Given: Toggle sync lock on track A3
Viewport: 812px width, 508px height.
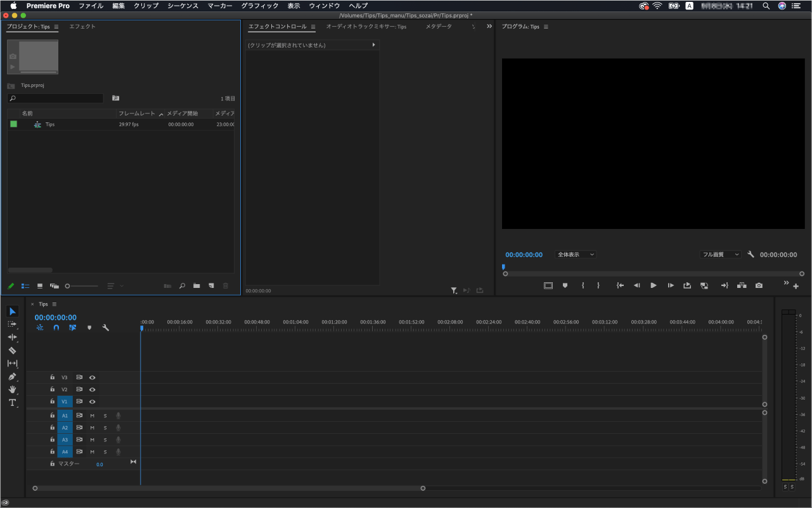Looking at the screenshot, I should pos(79,440).
